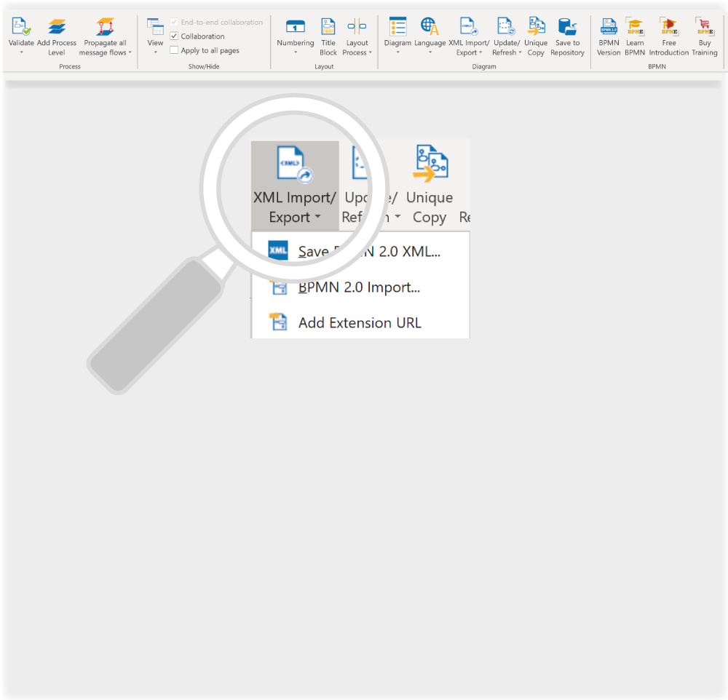The height and width of the screenshot is (700, 728).
Task: Click the enlarged Unique Copy icon
Action: point(430,164)
